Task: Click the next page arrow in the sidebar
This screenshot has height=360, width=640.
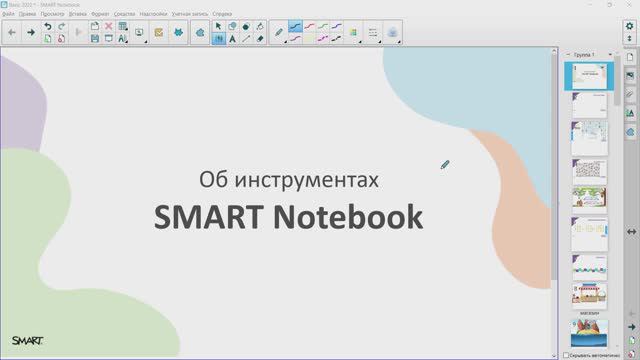Action: pyautogui.click(x=632, y=327)
